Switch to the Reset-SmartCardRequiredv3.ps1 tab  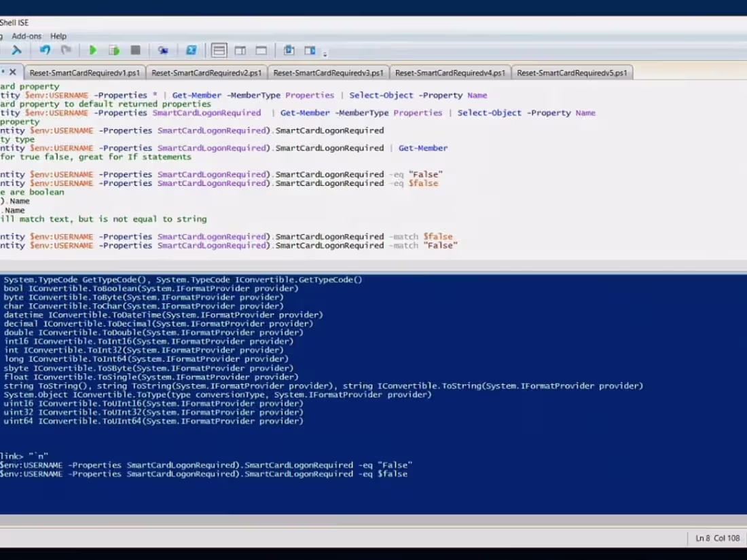pos(328,71)
